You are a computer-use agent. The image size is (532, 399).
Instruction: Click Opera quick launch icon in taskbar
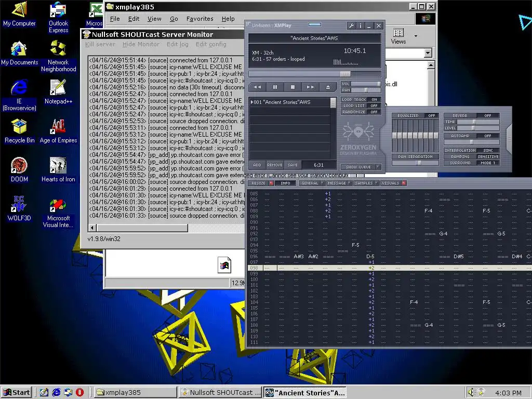pos(79,392)
